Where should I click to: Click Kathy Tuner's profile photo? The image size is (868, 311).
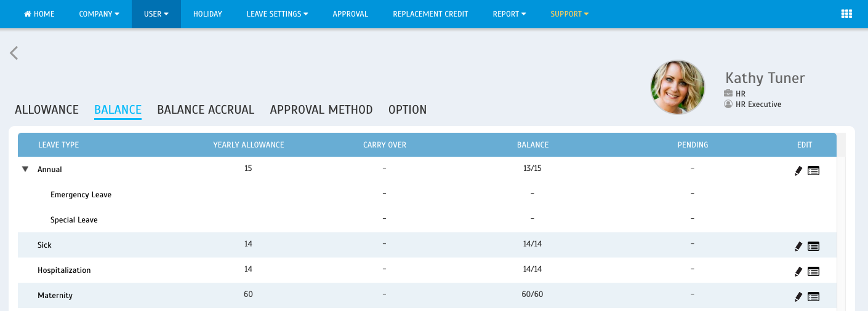678,87
